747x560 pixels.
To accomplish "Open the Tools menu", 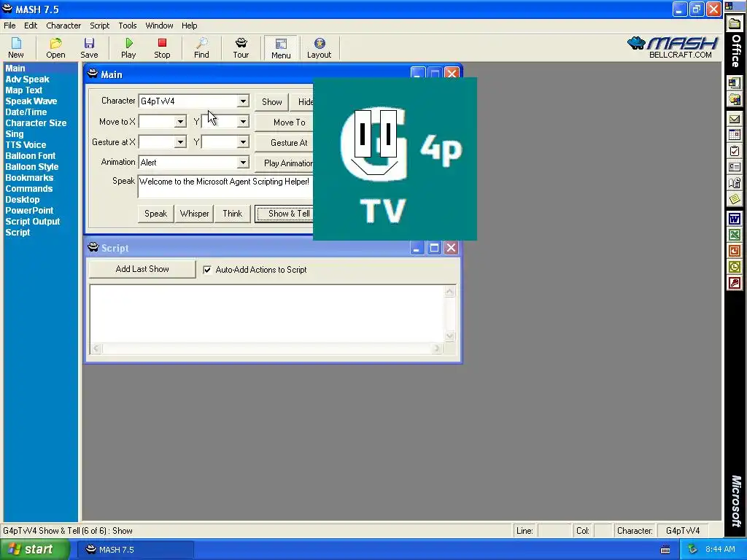I will tap(127, 26).
